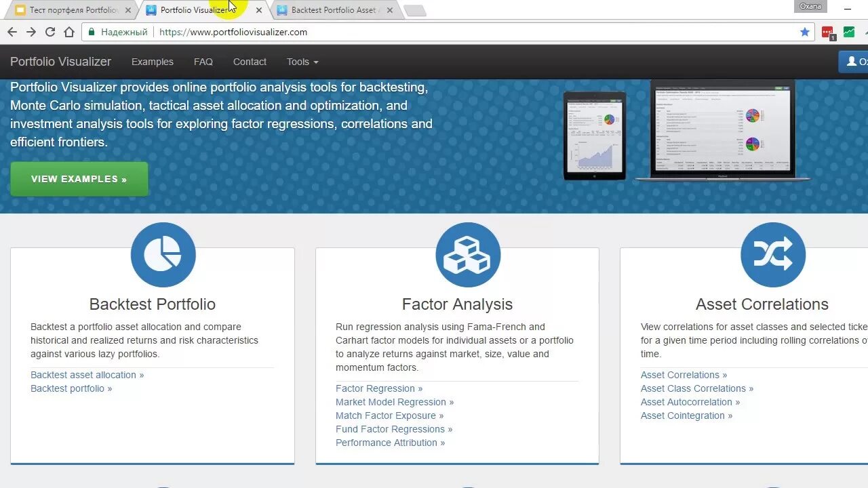The image size is (868, 488).
Task: Open Asset Correlations link
Action: 684,375
